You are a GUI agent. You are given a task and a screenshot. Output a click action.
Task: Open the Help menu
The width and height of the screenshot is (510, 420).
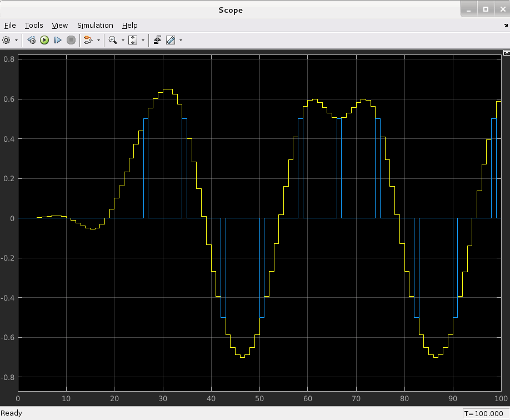click(129, 26)
